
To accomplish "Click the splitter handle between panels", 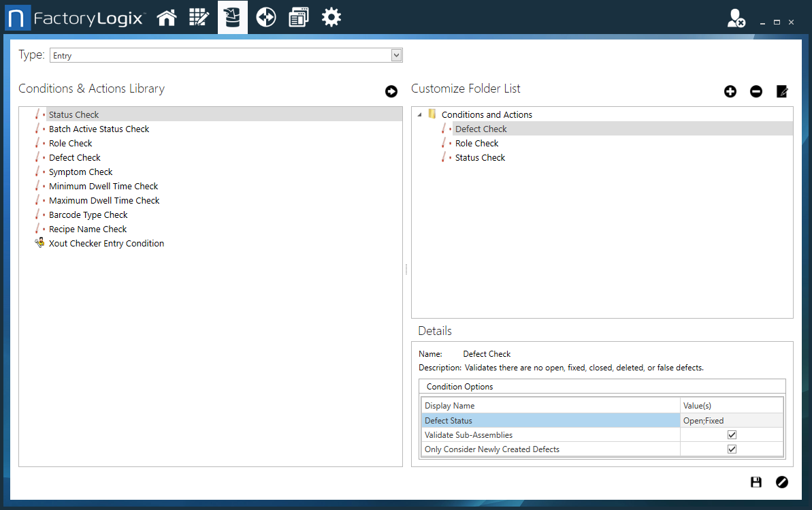I will click(x=406, y=270).
